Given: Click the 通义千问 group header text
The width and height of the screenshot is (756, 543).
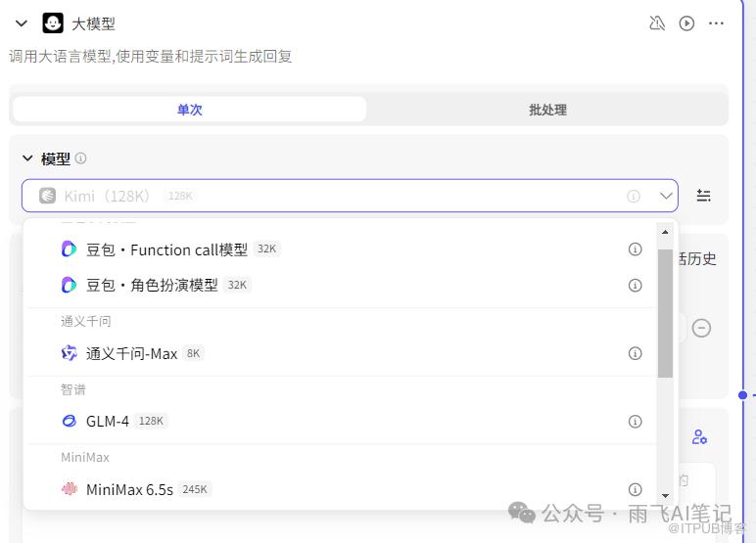Looking at the screenshot, I should 86,321.
